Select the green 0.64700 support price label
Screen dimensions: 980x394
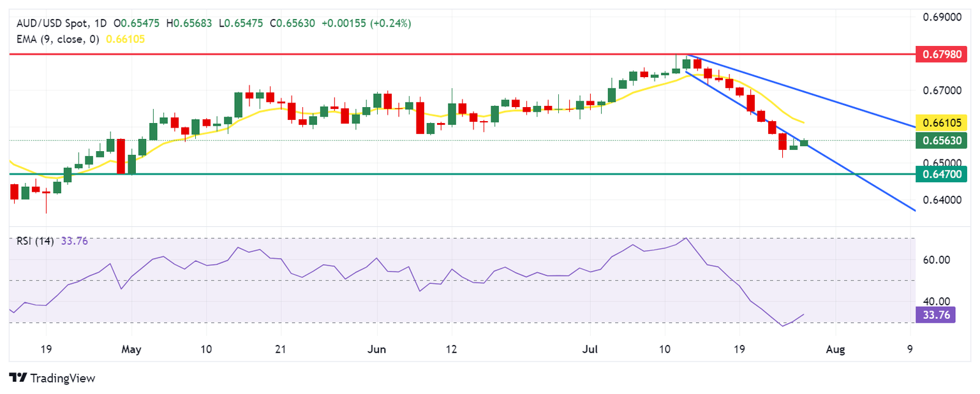point(935,173)
